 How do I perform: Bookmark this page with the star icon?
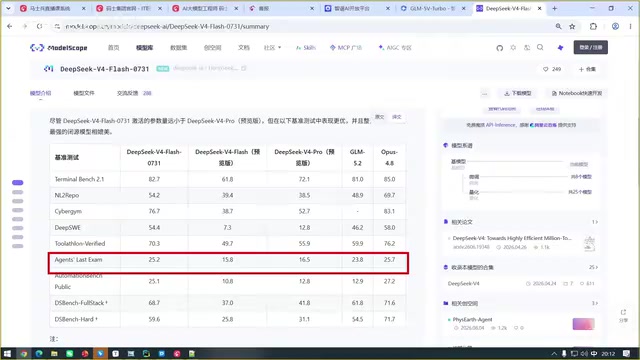[572, 26]
